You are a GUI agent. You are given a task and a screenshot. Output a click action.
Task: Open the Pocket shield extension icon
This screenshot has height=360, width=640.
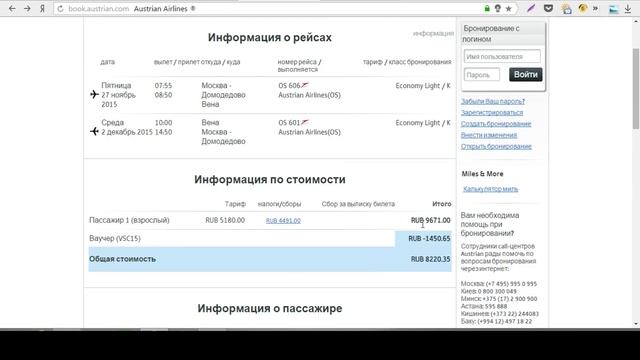pos(548,8)
